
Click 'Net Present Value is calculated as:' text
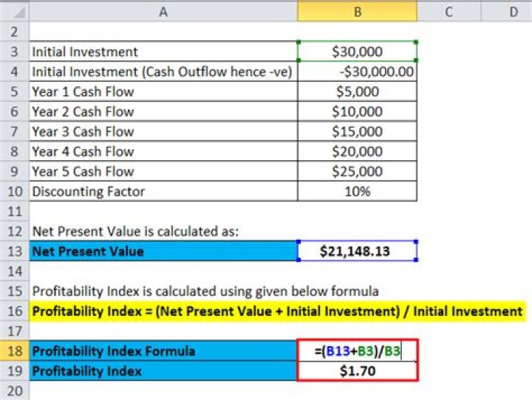(135, 232)
